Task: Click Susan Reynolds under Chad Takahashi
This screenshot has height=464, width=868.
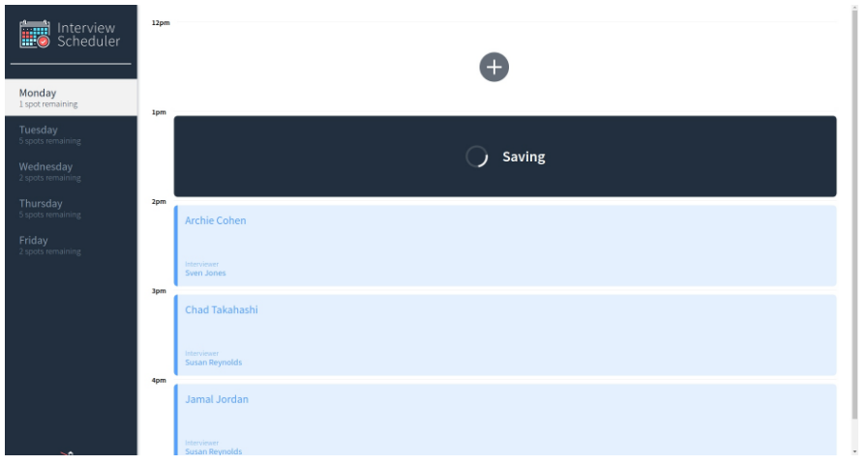Action: click(x=213, y=362)
